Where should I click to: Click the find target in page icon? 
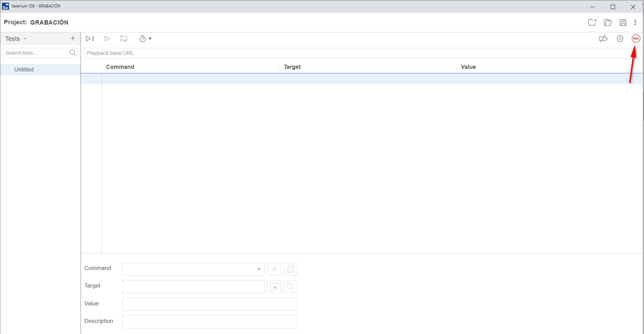[291, 287]
